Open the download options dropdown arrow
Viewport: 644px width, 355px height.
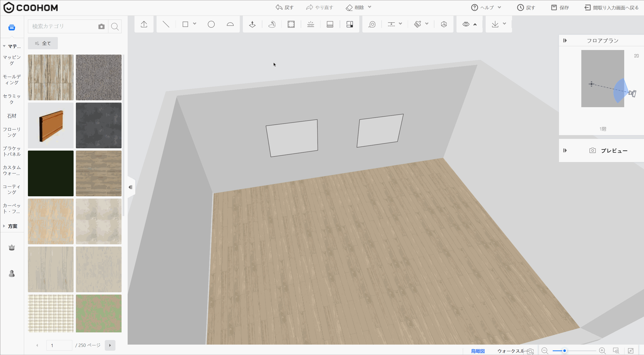coord(504,24)
